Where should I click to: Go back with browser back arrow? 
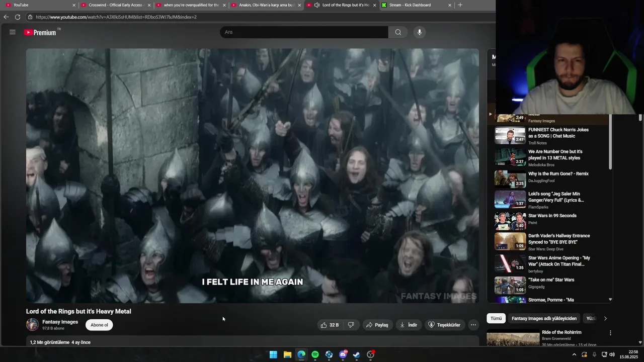tap(6, 17)
